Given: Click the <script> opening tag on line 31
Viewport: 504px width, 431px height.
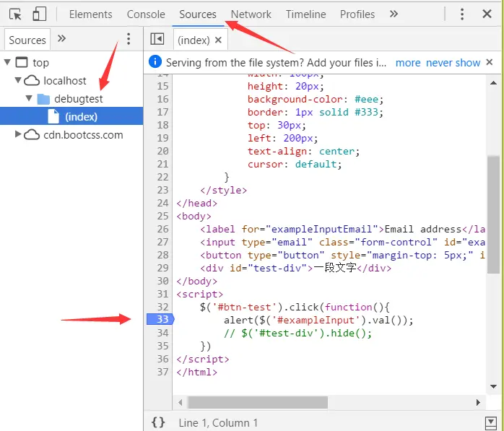Looking at the screenshot, I should pos(199,294).
